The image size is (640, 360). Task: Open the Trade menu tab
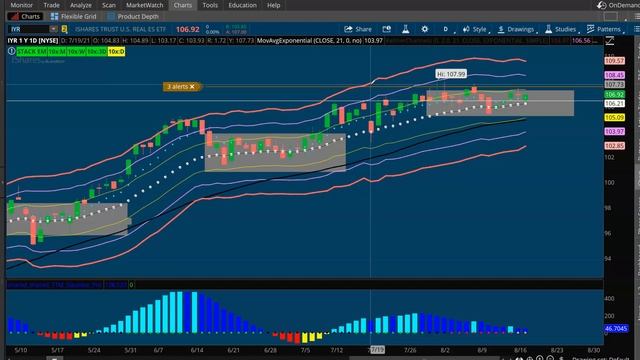(51, 5)
